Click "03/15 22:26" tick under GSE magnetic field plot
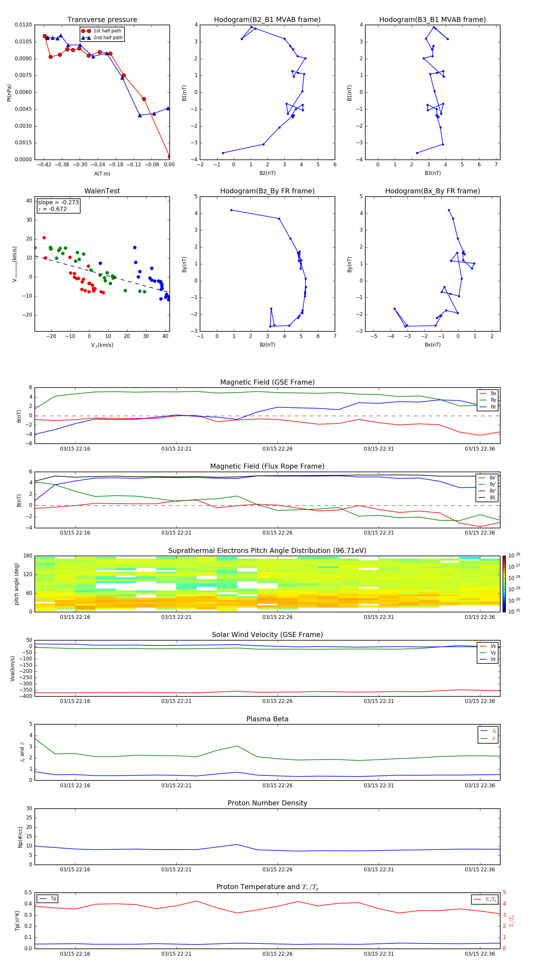535x980 pixels. click(x=277, y=449)
